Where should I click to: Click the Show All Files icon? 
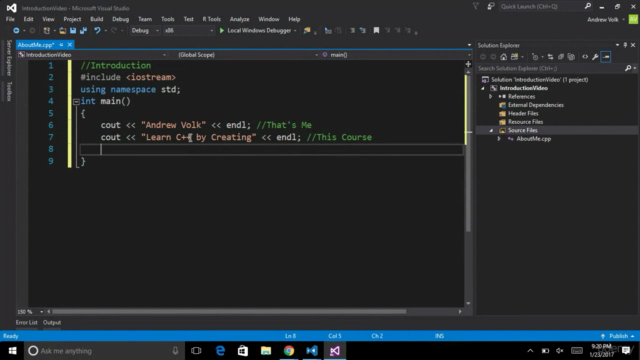571,57
